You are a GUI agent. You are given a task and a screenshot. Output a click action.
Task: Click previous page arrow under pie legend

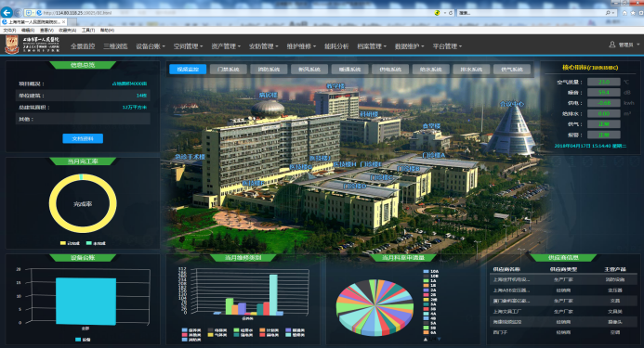pos(426,339)
